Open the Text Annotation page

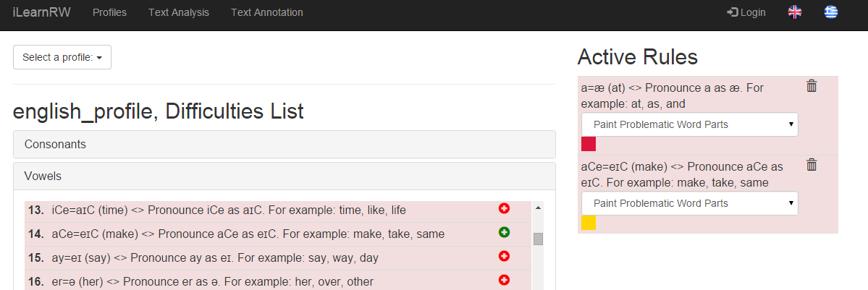pos(267,12)
